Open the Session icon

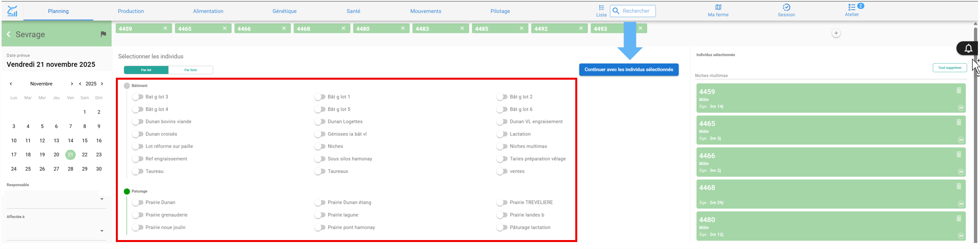[786, 7]
